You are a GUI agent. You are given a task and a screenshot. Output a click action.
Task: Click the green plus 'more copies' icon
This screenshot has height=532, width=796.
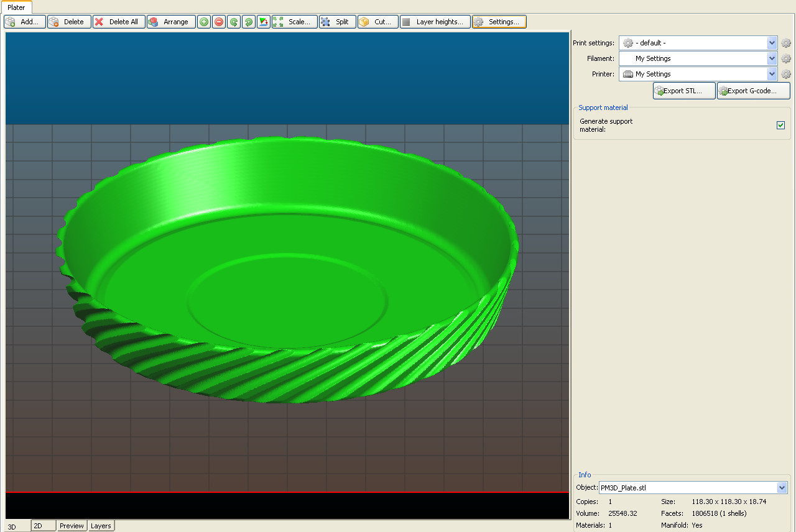click(204, 22)
